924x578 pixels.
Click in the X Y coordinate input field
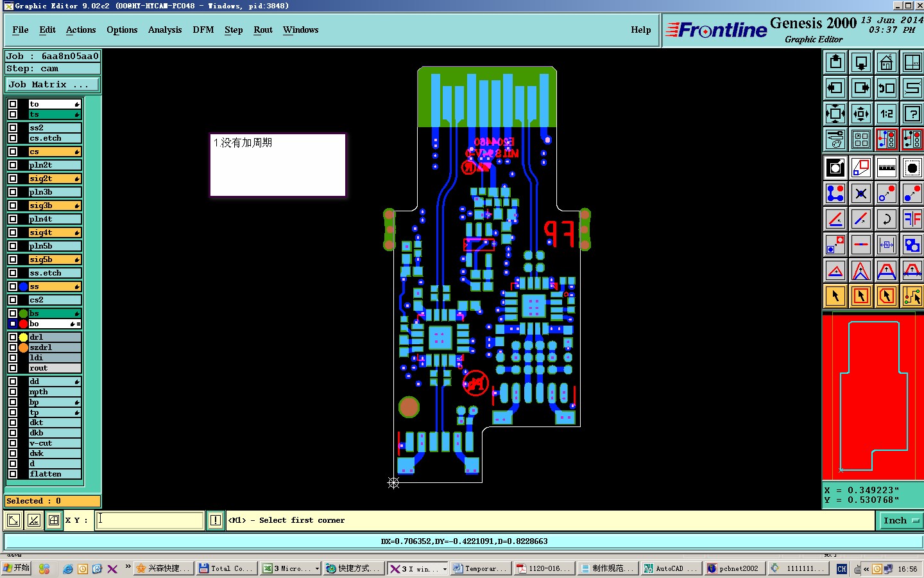[150, 520]
